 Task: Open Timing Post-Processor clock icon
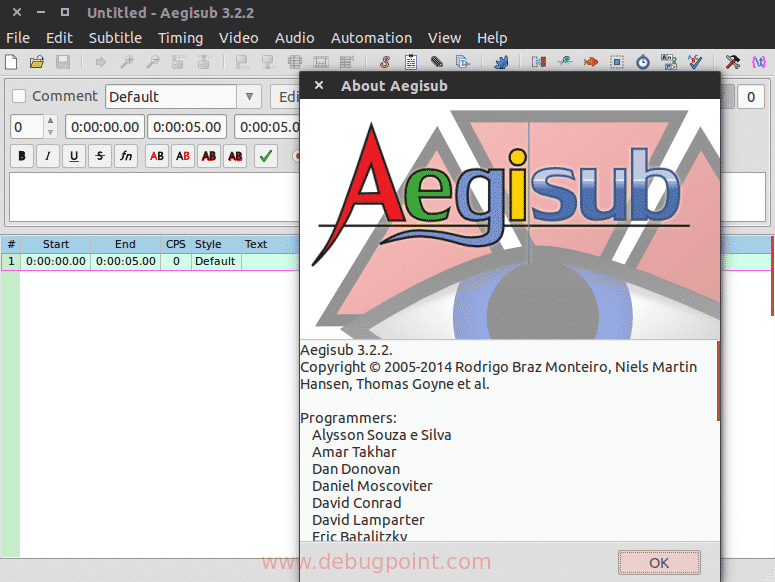coord(643,62)
